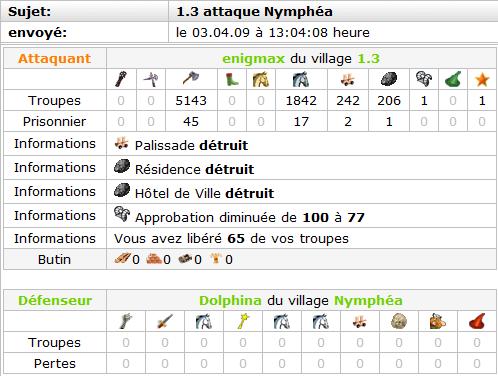
Task: Click the wood resource icon in Butin row
Action: pos(122,258)
